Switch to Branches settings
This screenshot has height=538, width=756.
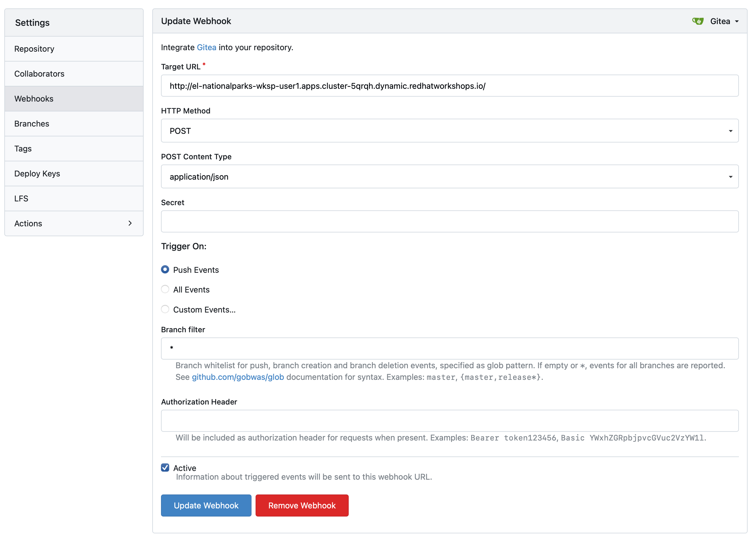tap(32, 124)
